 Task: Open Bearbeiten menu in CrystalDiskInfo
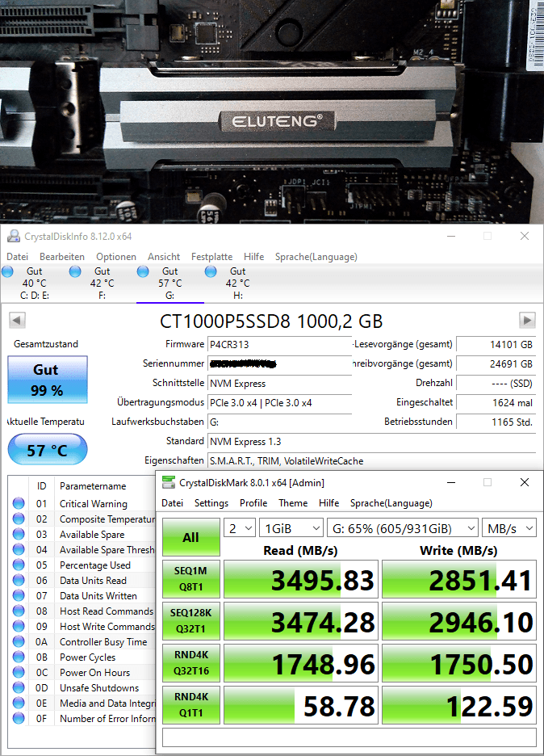pyautogui.click(x=61, y=257)
